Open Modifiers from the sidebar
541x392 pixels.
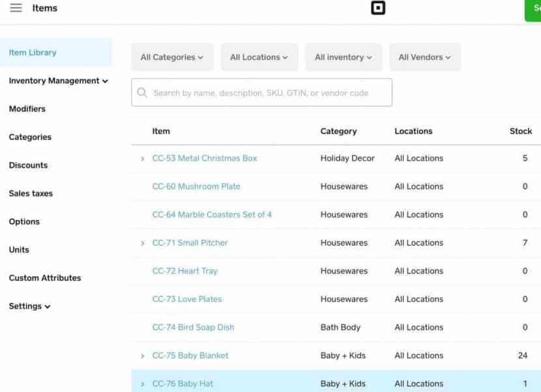point(27,109)
